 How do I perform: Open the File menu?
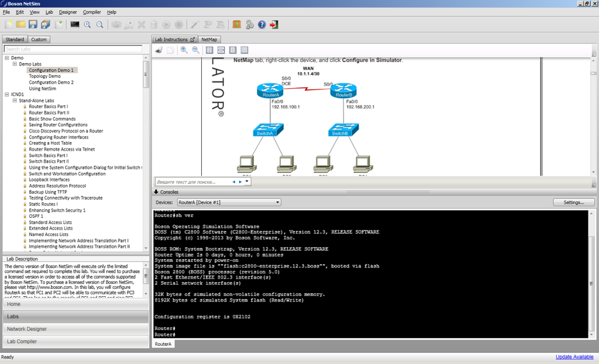[6, 12]
